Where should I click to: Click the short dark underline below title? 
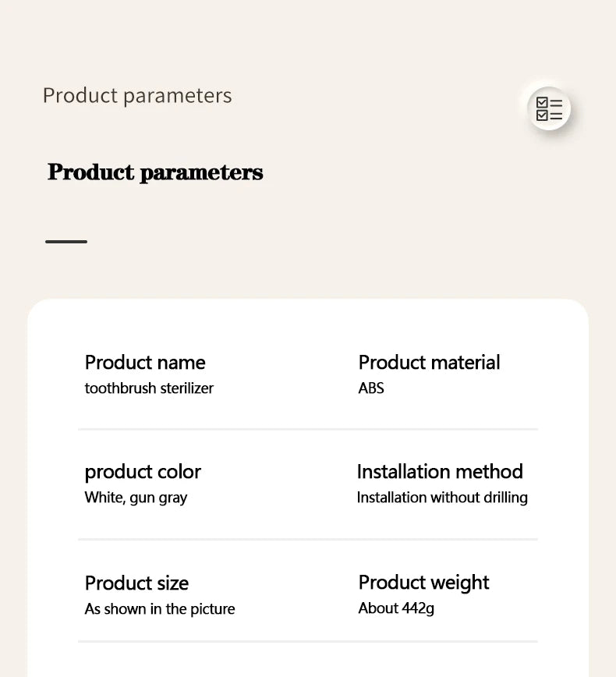(66, 242)
